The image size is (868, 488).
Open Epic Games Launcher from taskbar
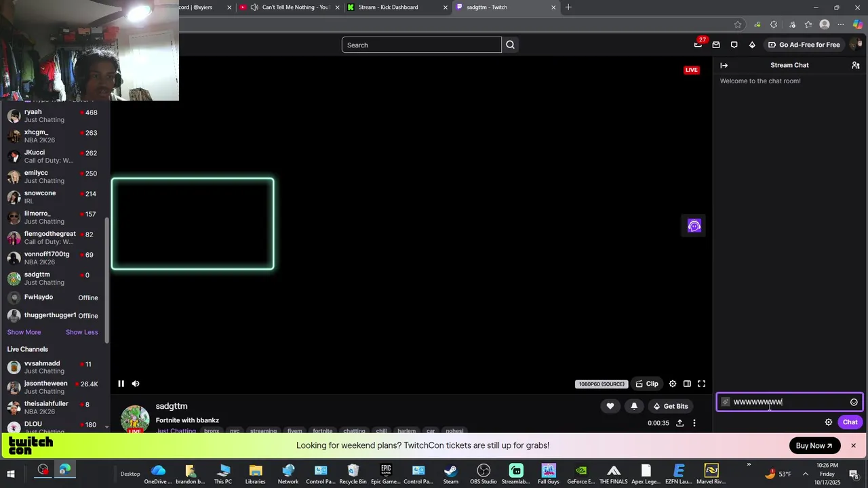click(x=386, y=474)
